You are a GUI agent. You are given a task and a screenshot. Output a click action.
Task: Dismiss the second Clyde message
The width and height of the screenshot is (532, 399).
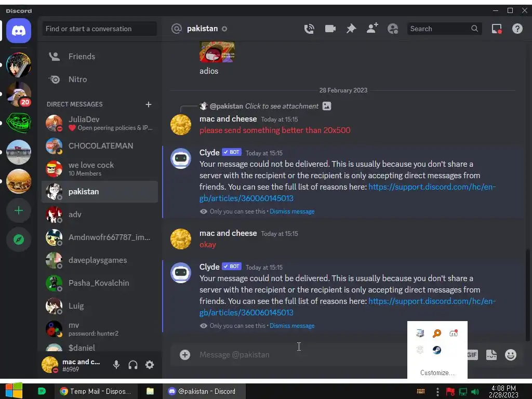pyautogui.click(x=292, y=326)
